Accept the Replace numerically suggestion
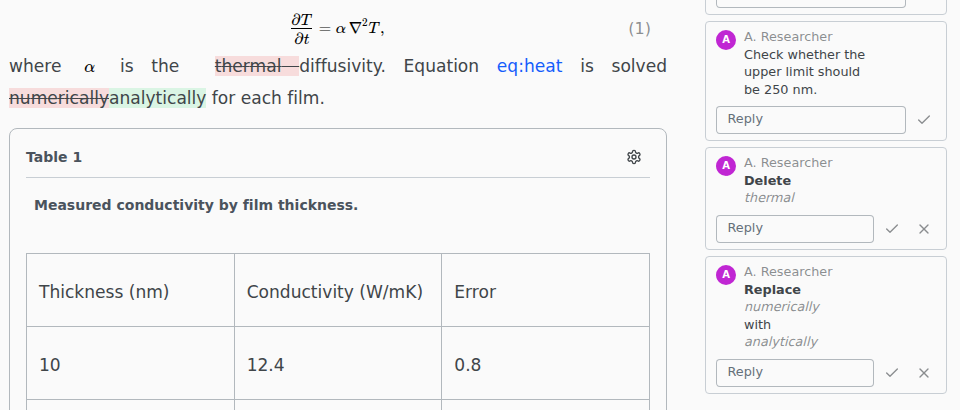The height and width of the screenshot is (410, 960). click(x=892, y=373)
